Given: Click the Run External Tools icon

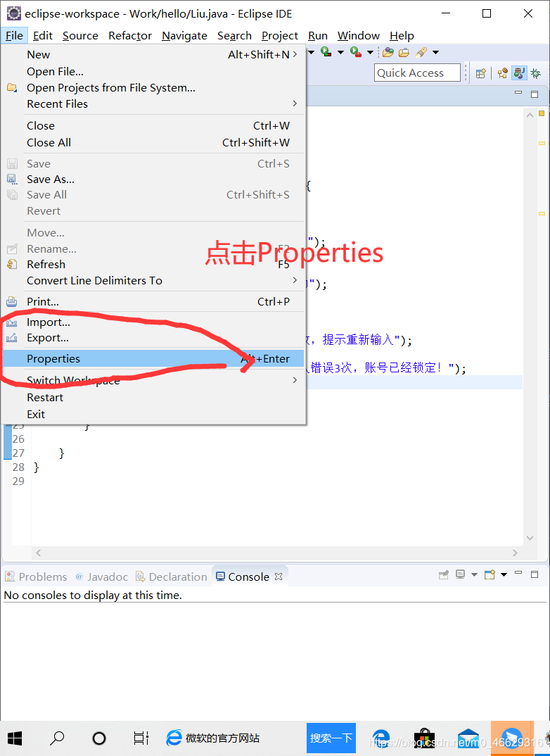Looking at the screenshot, I should tap(356, 52).
